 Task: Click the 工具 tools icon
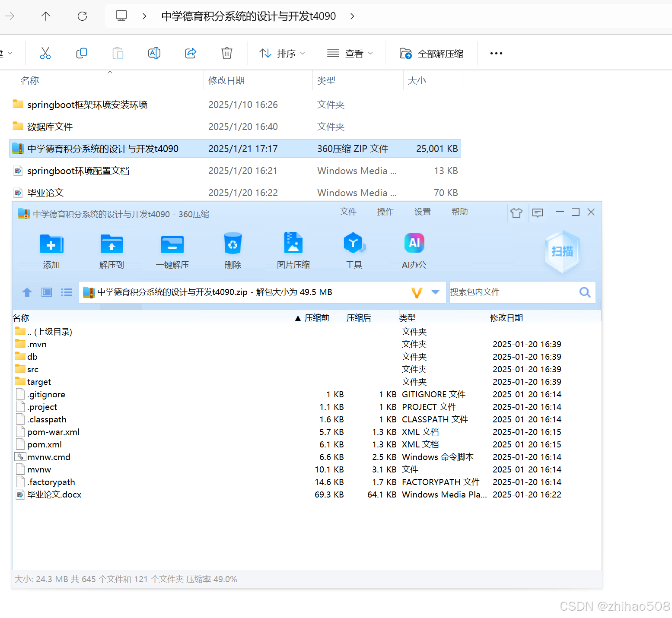coord(354,250)
